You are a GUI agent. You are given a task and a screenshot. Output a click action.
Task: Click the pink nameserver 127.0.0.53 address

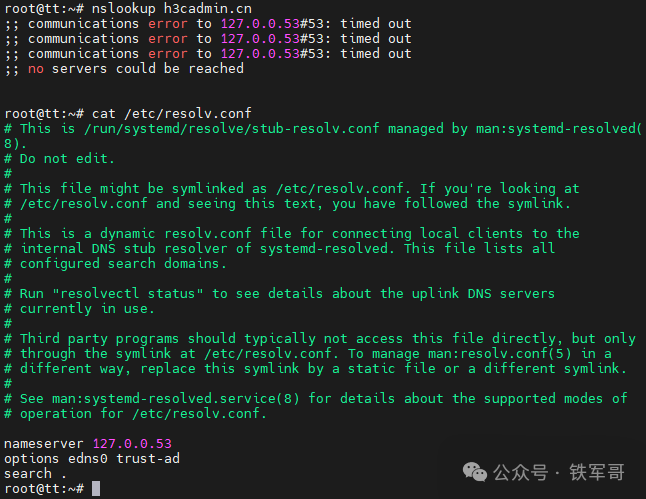coord(132,443)
